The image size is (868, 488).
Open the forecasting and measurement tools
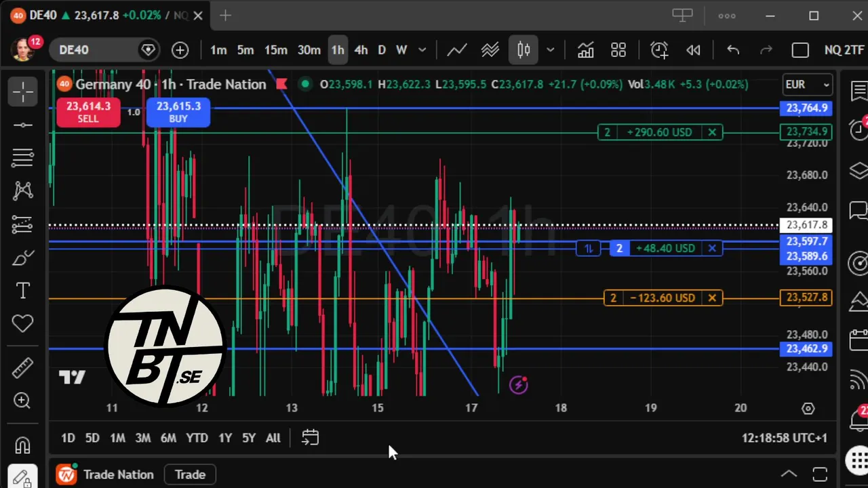tap(22, 224)
